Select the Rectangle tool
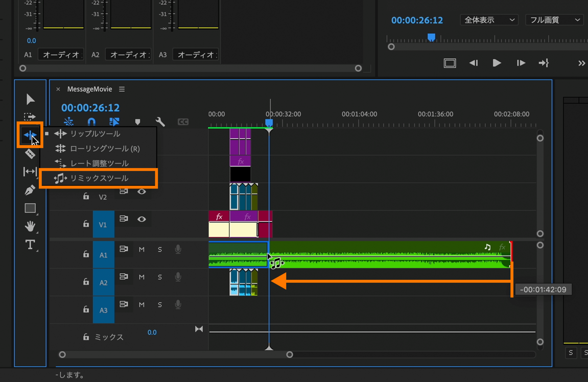The height and width of the screenshot is (382, 588). click(30, 208)
